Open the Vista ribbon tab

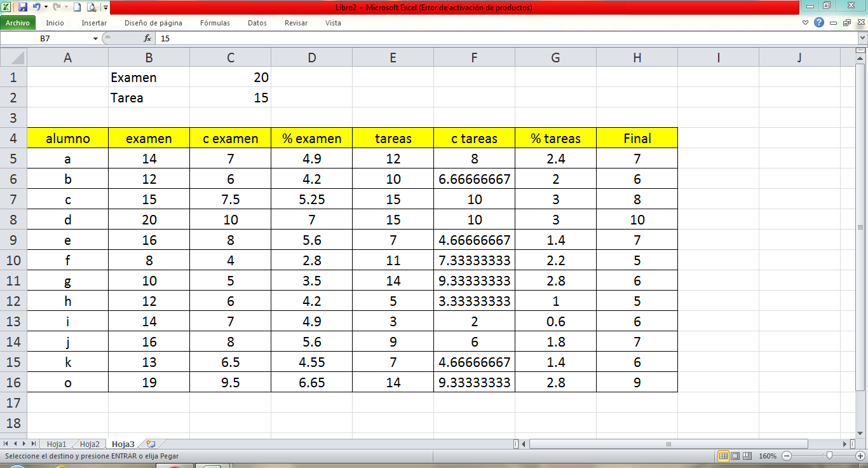click(333, 23)
